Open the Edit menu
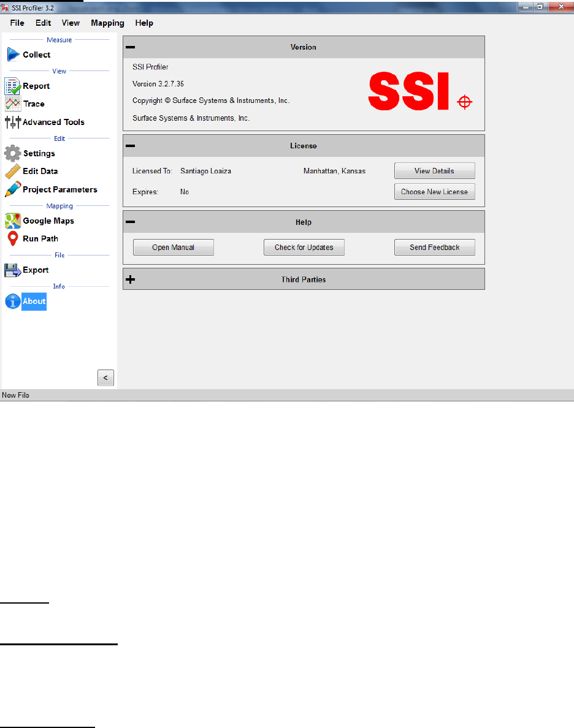Image resolution: width=574 pixels, height=728 pixels. 43,23
